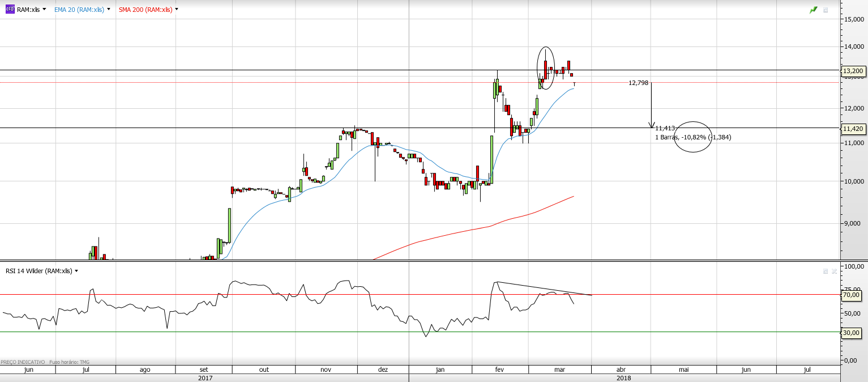The image size is (868, 382).
Task: Click the 'out' month on time axis
Action: pyautogui.click(x=264, y=370)
